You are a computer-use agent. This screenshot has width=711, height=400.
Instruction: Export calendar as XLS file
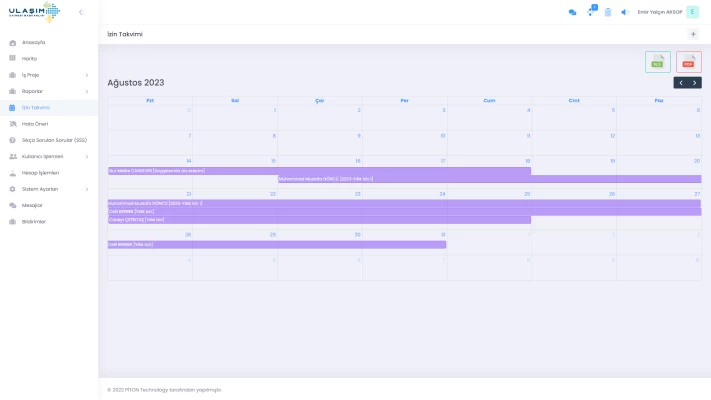pos(657,62)
